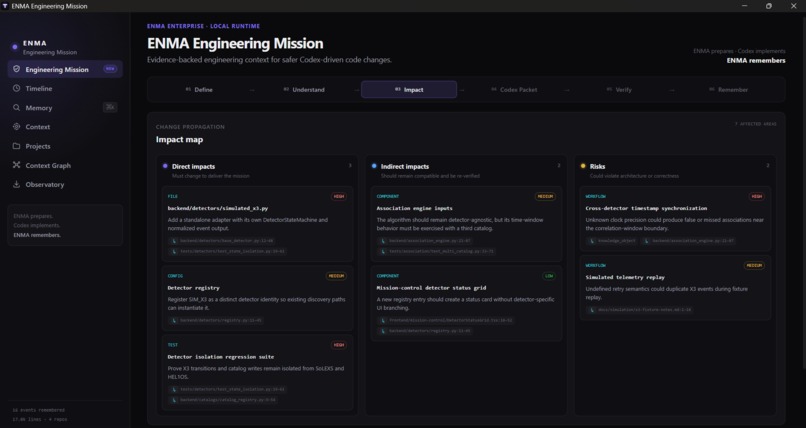The height and width of the screenshot is (428, 806).
Task: Click the events remembered footer text
Action: [x=39, y=410]
